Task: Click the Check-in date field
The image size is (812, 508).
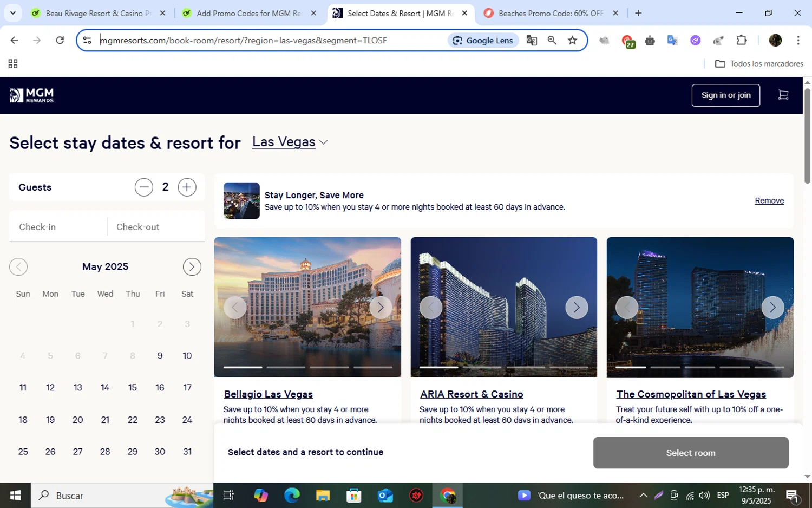Action: [58, 227]
